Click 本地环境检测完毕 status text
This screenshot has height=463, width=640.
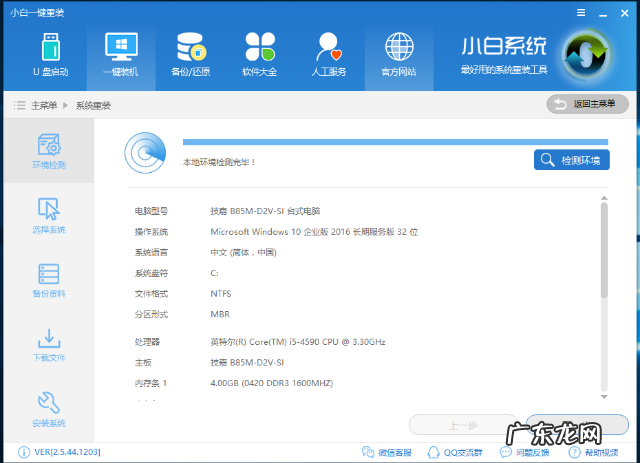point(219,162)
